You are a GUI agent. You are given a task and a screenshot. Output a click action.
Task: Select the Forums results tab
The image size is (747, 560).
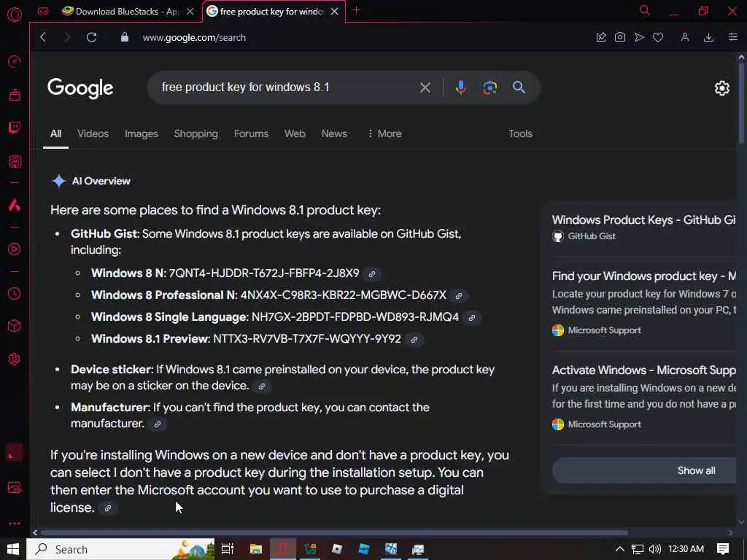[251, 134]
